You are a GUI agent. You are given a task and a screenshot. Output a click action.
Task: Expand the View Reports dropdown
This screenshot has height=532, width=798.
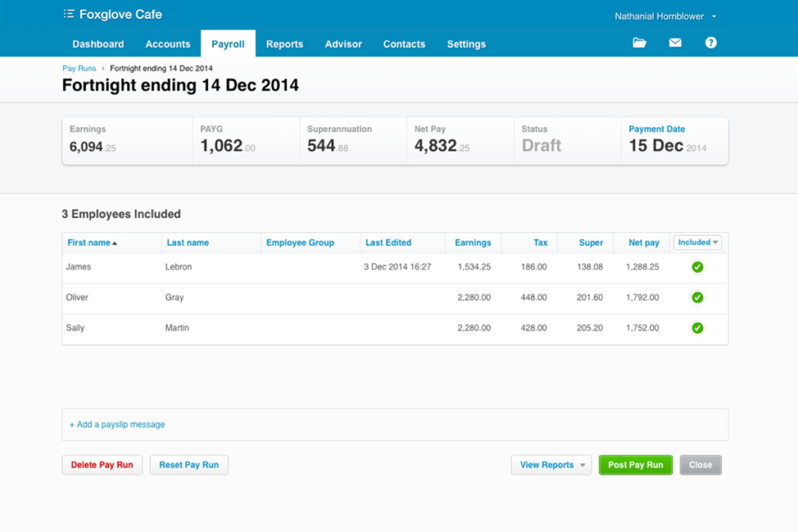[x=551, y=464]
